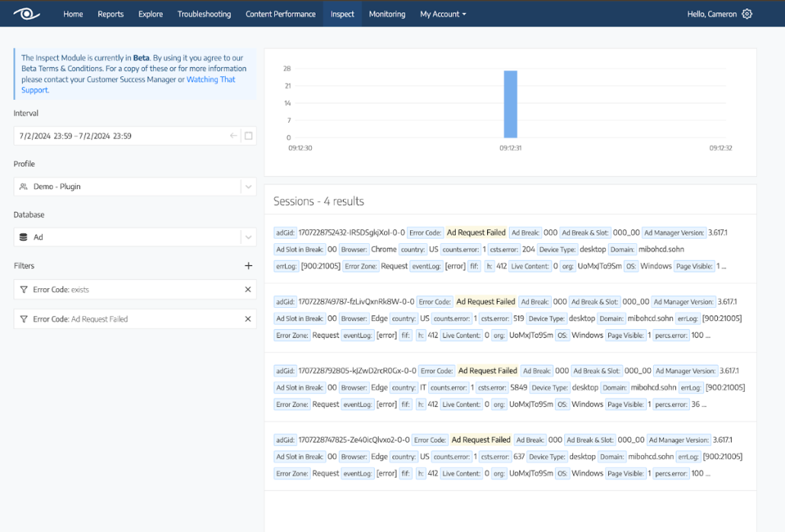Click the eye logo in the navbar
This screenshot has height=532, width=785.
pos(26,14)
